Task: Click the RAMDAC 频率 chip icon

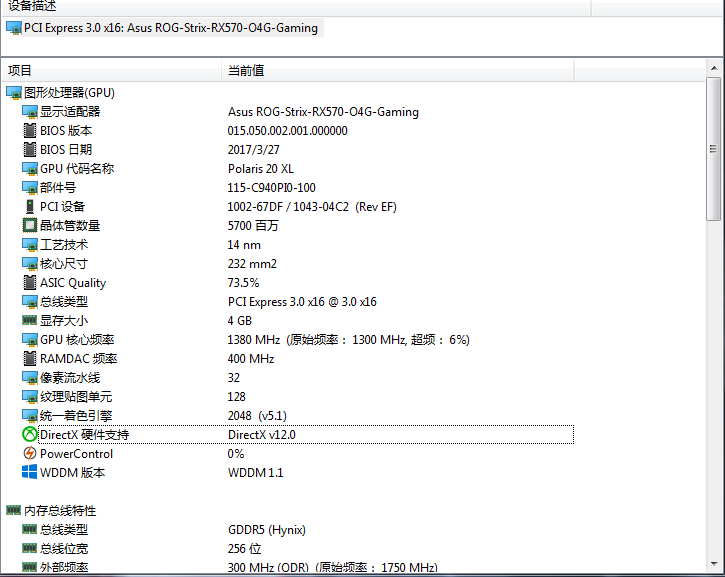Action: 30,359
